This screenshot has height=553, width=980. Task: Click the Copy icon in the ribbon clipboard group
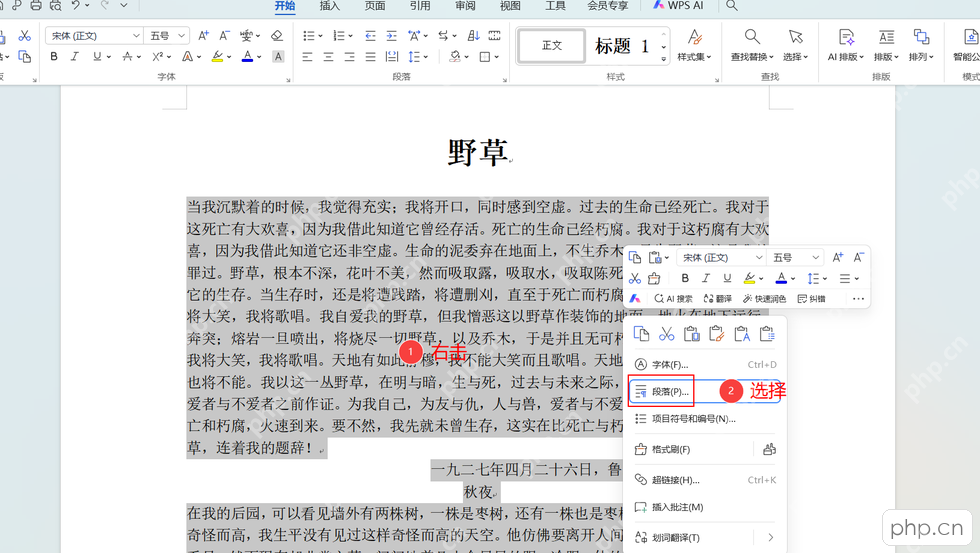coord(24,57)
